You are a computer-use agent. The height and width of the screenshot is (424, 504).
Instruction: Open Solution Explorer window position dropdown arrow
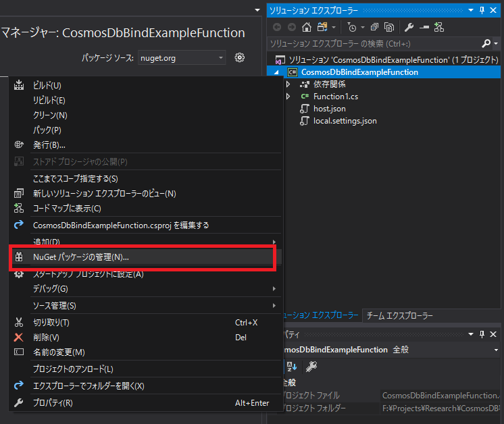[471, 10]
